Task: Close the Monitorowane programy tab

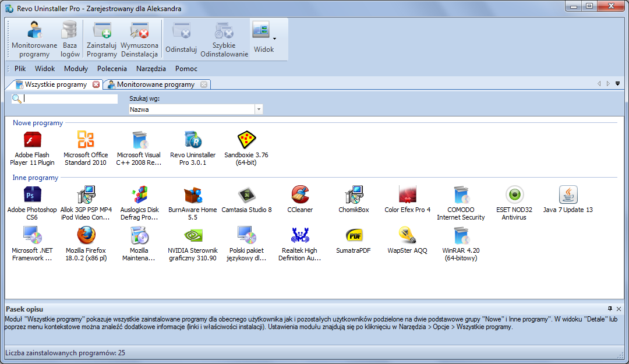Action: click(204, 84)
